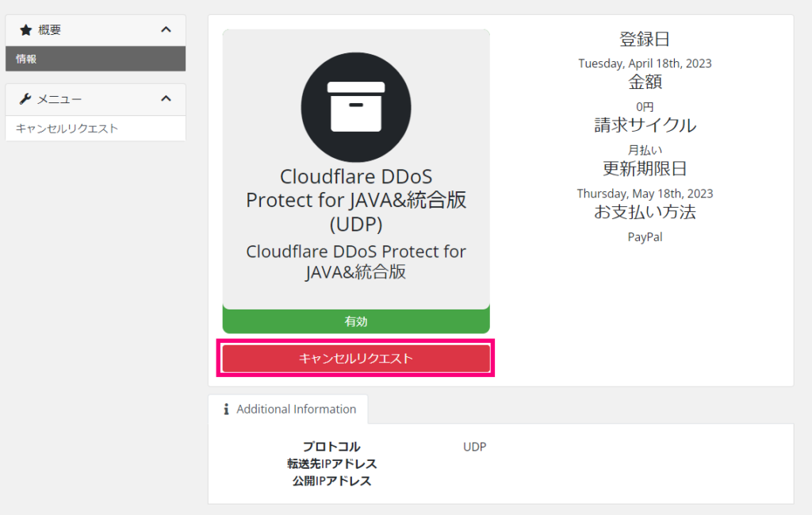
Task: Click the PayPal payment method text
Action: (x=645, y=236)
